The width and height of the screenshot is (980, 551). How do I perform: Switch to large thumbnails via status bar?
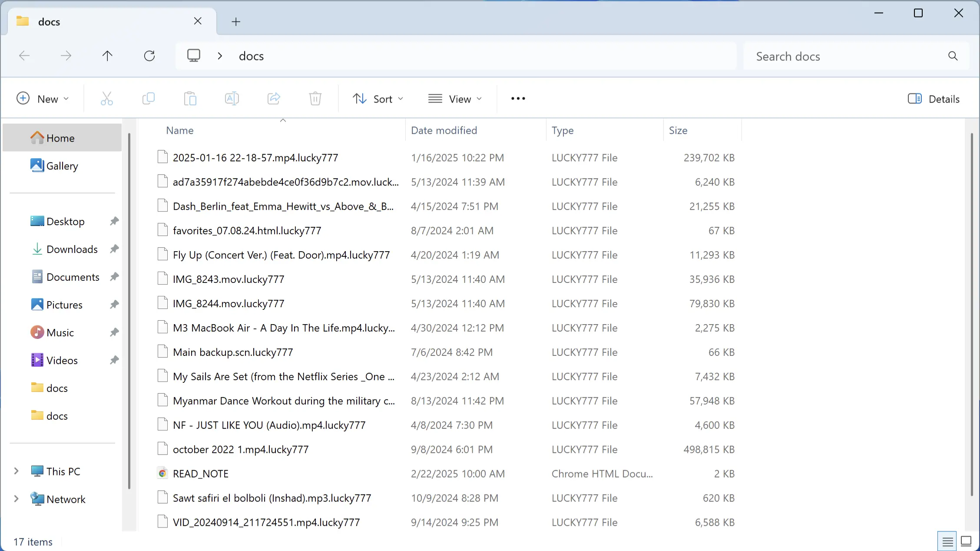(x=966, y=541)
